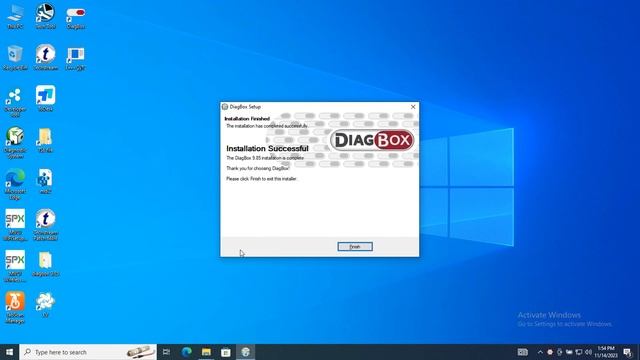
Task: Open the network status tray icon
Action: click(x=579, y=352)
